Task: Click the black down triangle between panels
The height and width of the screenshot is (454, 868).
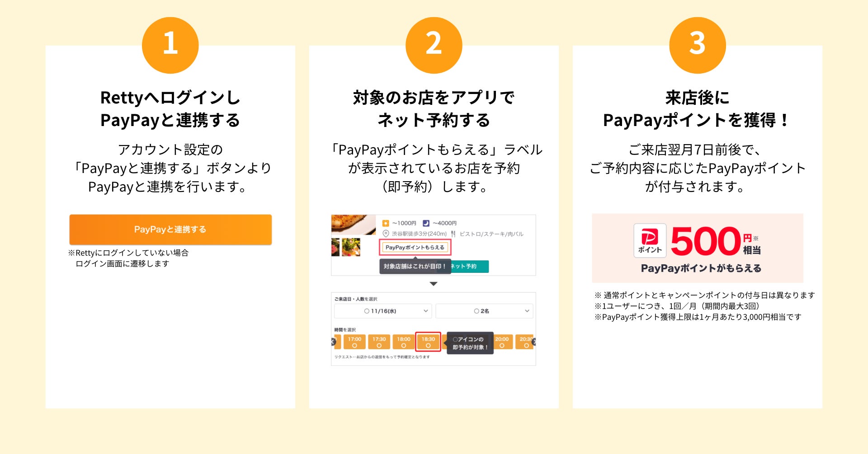Action: pos(434,284)
